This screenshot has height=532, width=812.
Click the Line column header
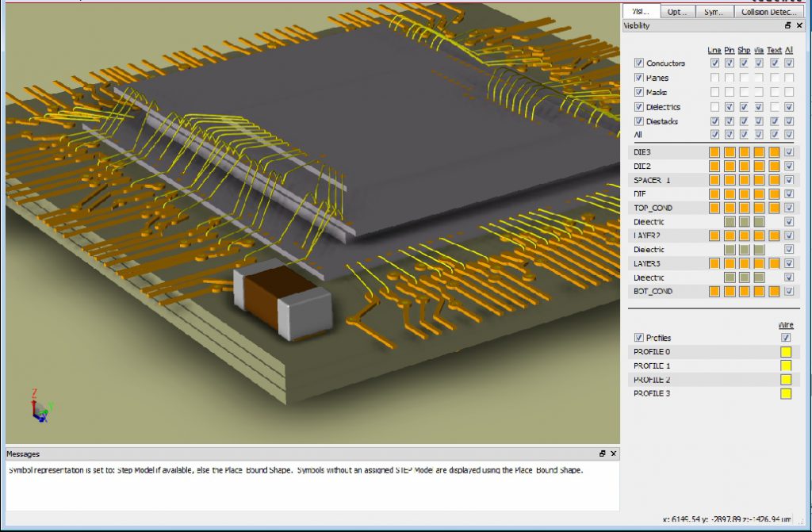(714, 50)
